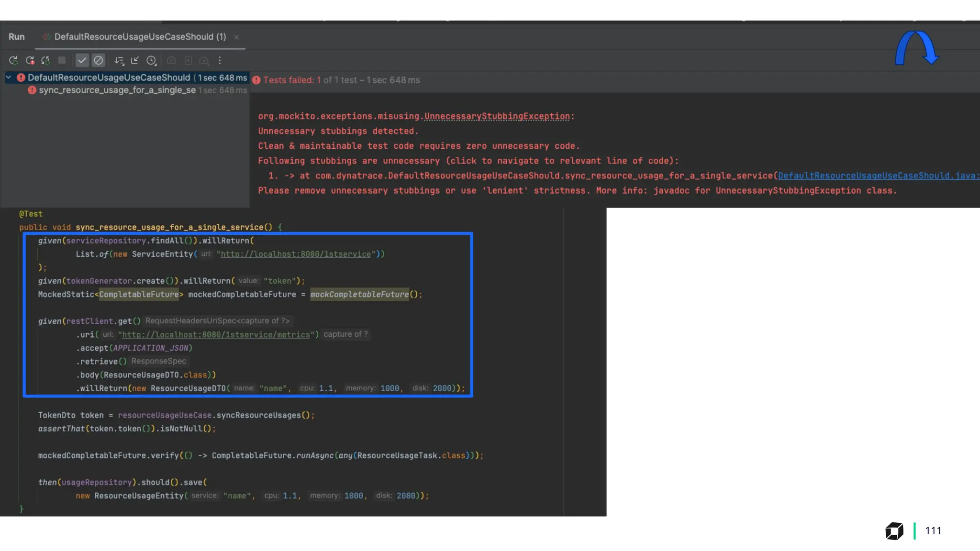
Task: Toggle Show Ignored tests filter
Action: click(98, 60)
